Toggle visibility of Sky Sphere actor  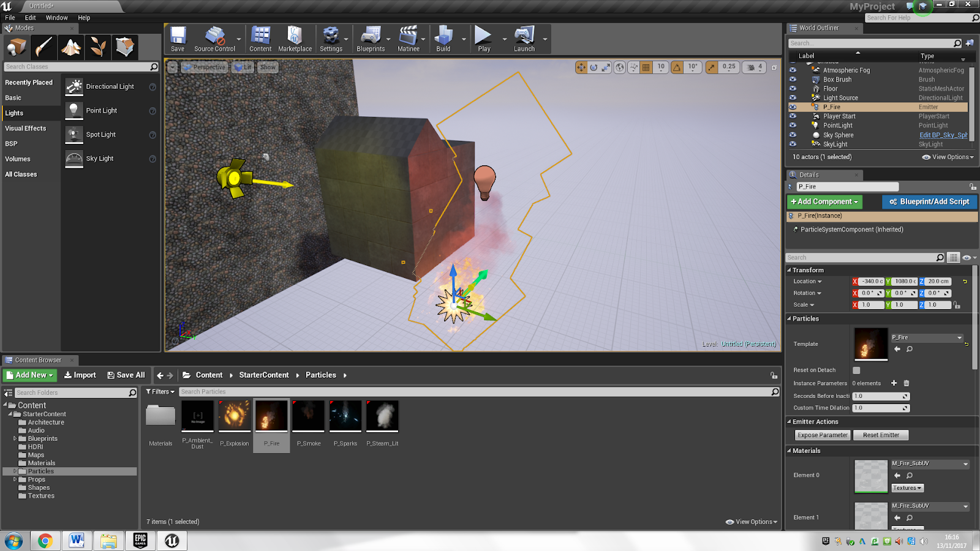[793, 135]
